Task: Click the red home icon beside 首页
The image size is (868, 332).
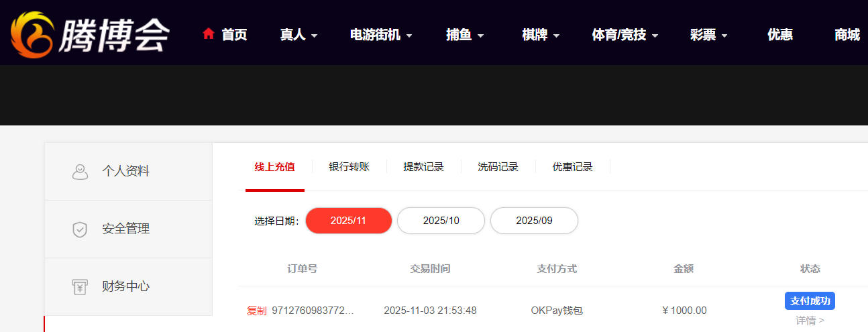Action: [209, 34]
